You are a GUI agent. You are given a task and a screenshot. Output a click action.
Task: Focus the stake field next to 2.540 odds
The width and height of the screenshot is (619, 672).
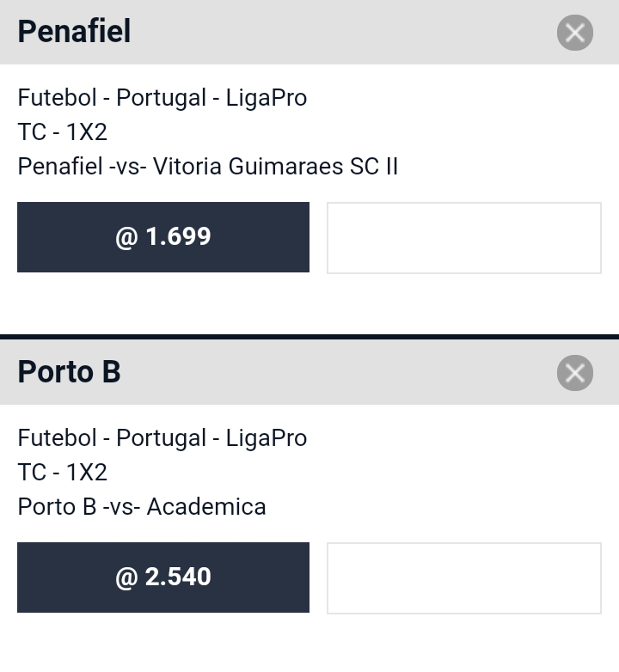click(x=464, y=578)
